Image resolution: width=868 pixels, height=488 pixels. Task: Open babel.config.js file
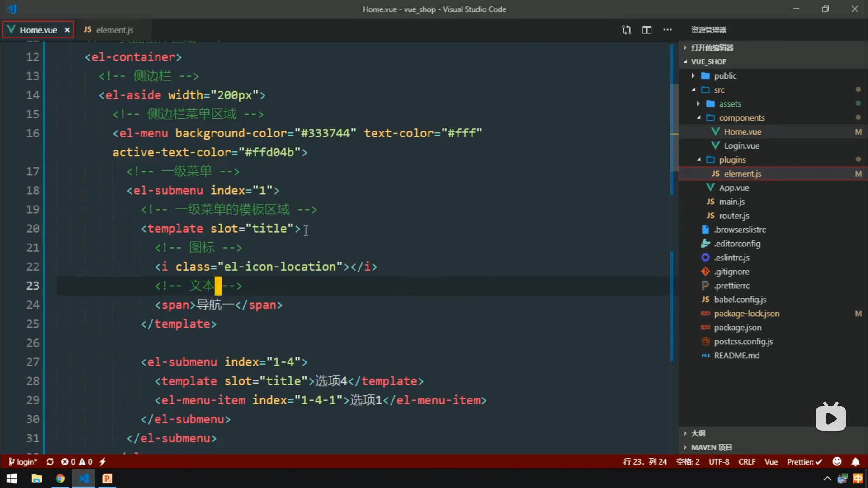[773, 300]
